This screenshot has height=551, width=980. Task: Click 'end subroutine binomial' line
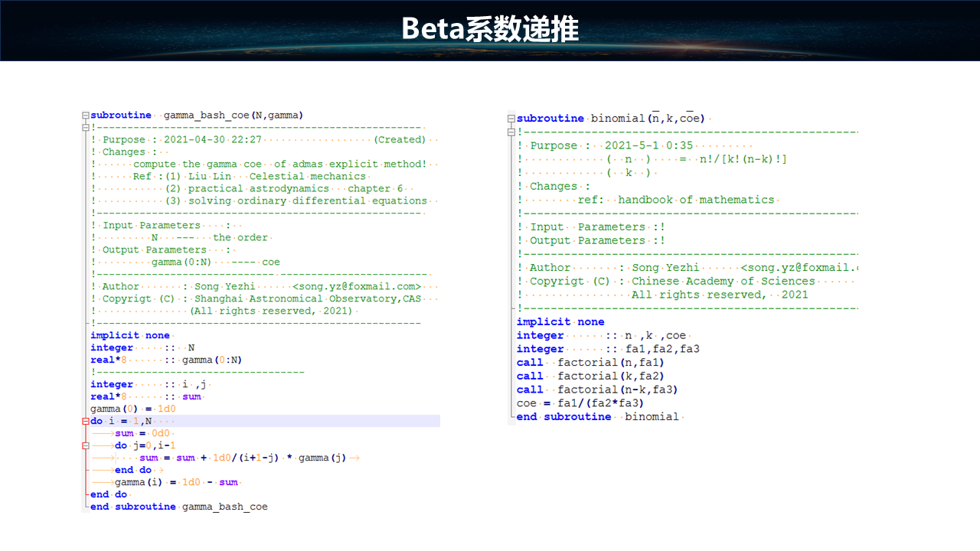pyautogui.click(x=597, y=417)
